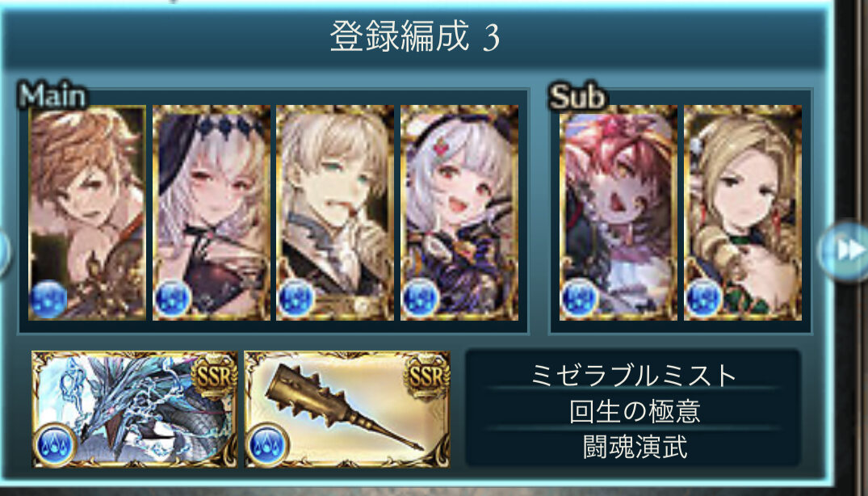Open the blue dragon SSR summon

click(135, 409)
